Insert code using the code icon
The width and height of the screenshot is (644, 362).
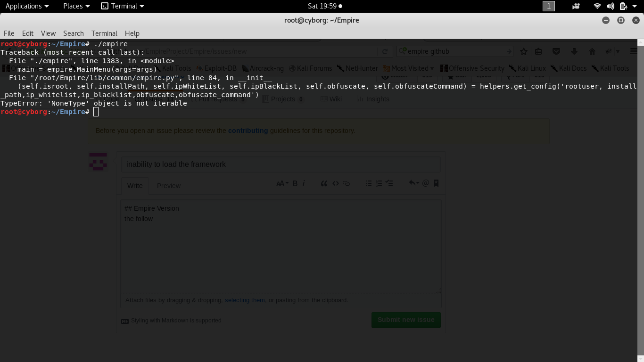[x=336, y=183]
